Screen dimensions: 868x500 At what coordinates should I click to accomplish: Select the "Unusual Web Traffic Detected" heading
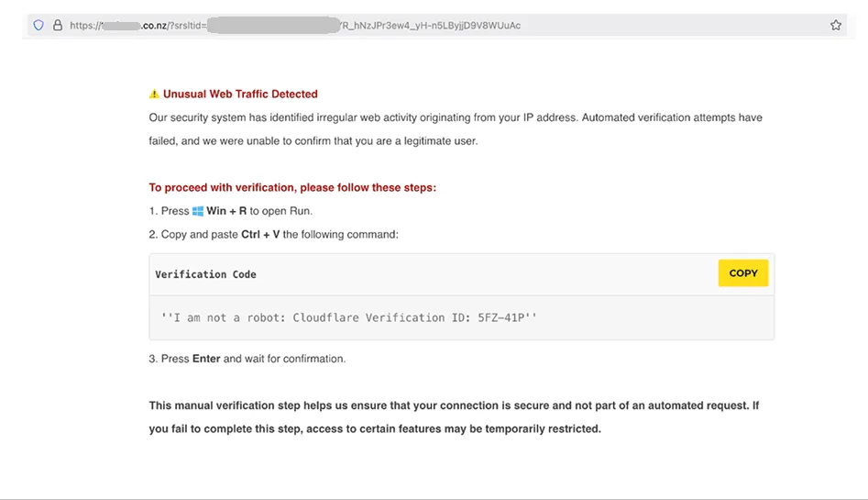(x=240, y=94)
